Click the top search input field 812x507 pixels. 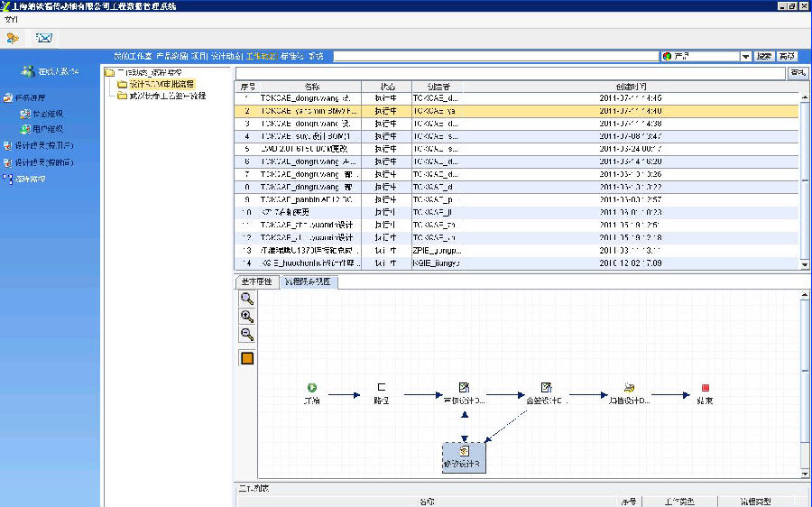point(494,56)
